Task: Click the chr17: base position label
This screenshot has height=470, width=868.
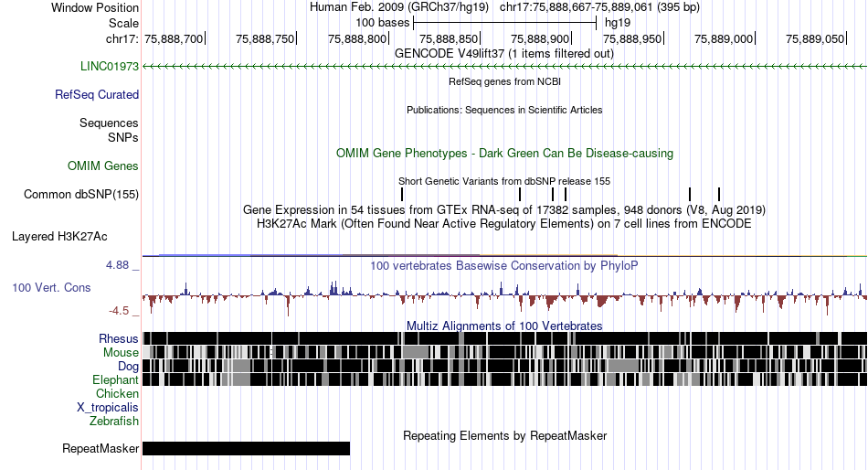Action: (122, 38)
